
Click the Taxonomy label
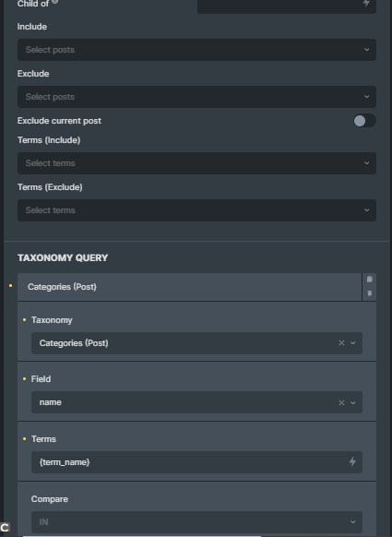52,320
